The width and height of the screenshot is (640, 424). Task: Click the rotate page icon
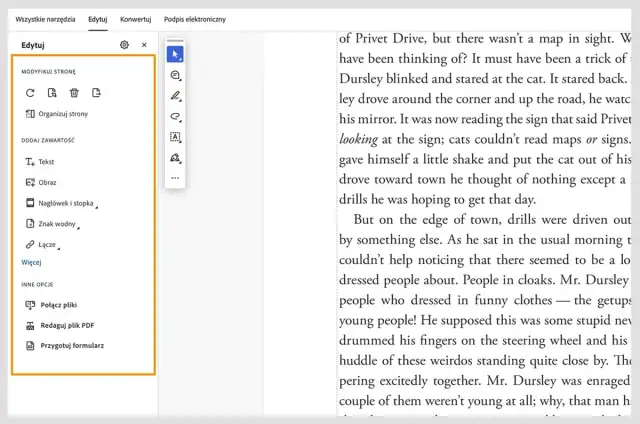point(30,93)
